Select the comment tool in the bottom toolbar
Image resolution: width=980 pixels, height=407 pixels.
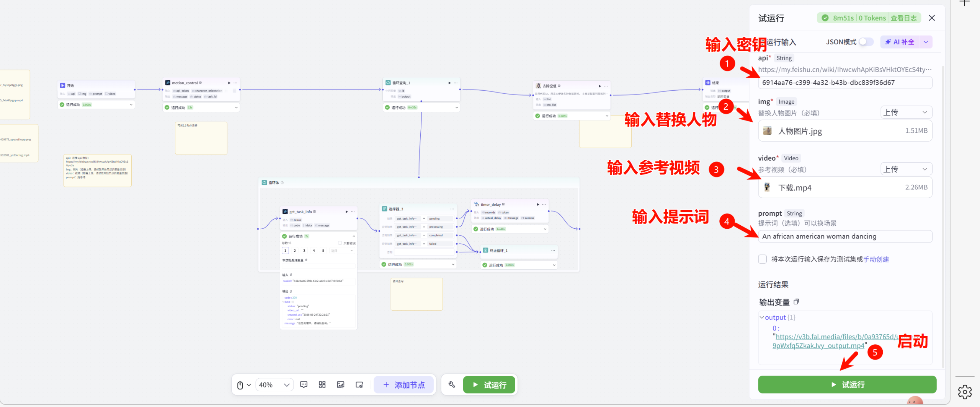[304, 384]
